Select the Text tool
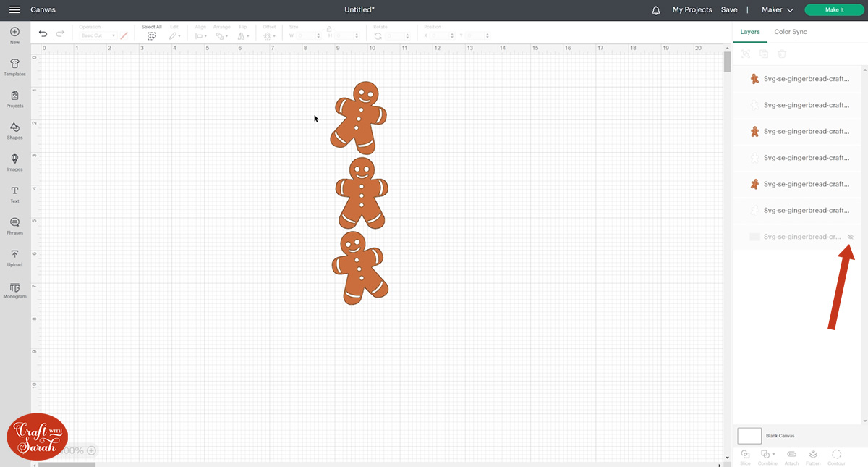The width and height of the screenshot is (868, 467). pyautogui.click(x=14, y=194)
